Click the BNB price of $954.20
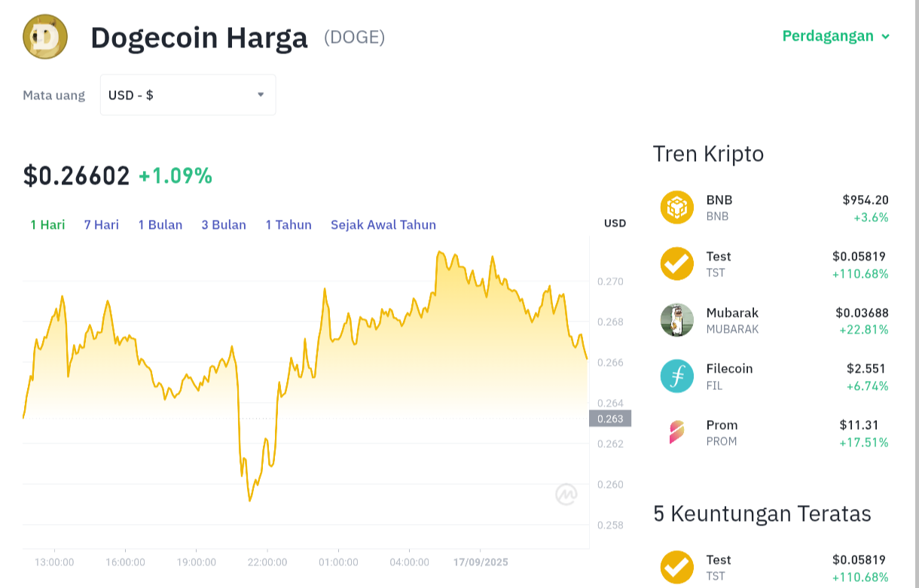Image resolution: width=919 pixels, height=588 pixels. click(x=866, y=200)
